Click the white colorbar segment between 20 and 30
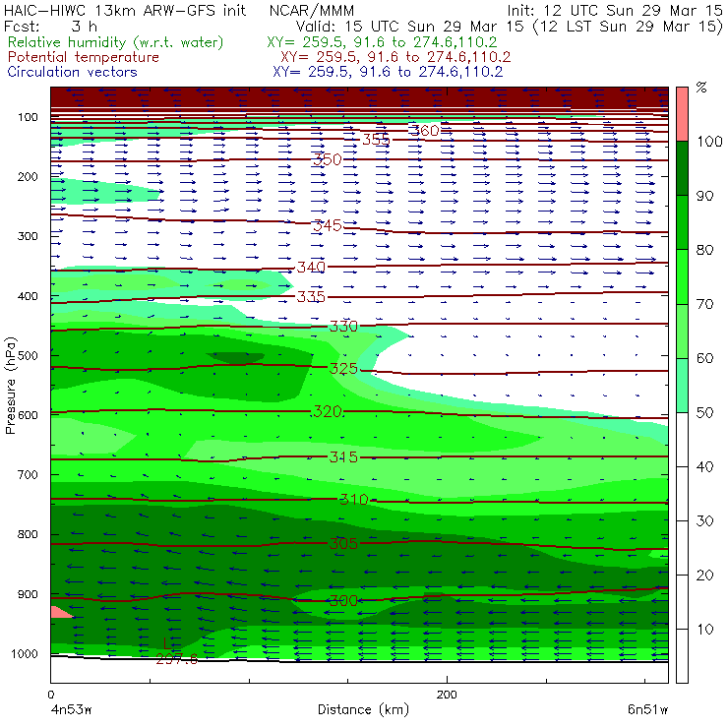This screenshot has width=728, height=728. pyautogui.click(x=682, y=548)
